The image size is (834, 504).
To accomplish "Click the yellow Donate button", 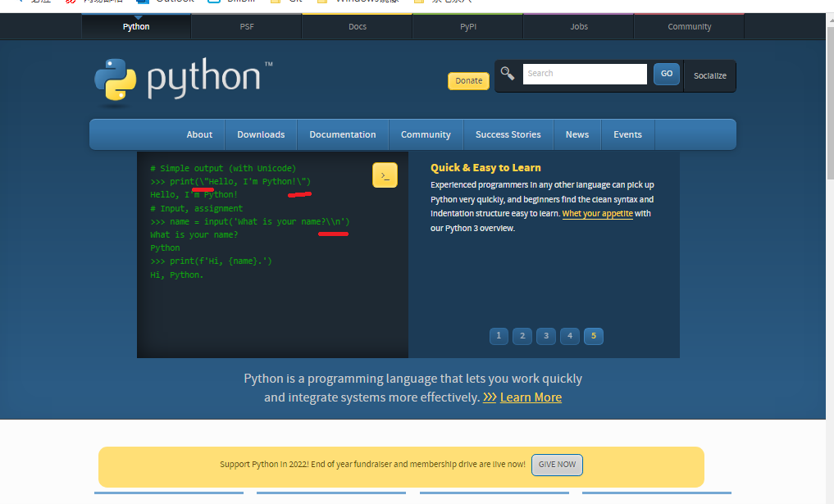I will tap(468, 80).
